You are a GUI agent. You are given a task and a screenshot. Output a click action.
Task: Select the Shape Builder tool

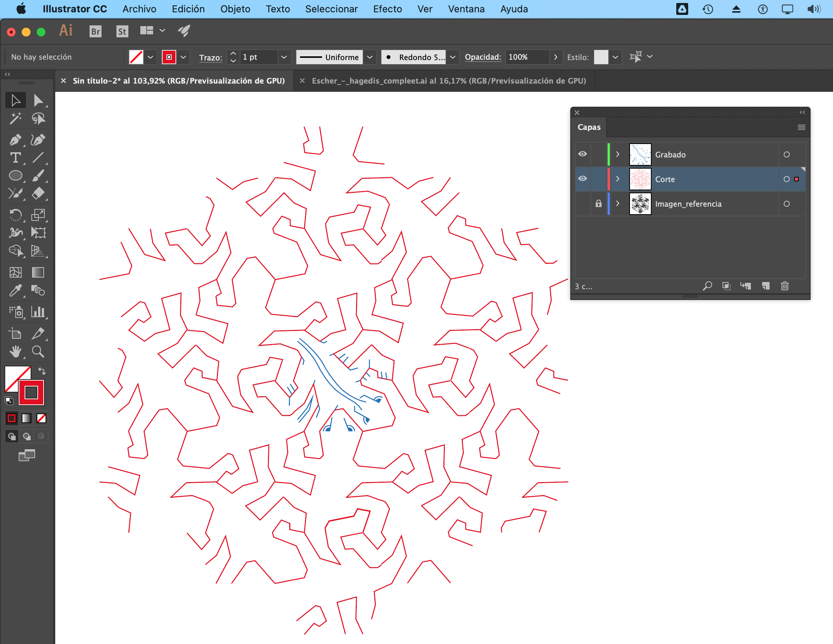(x=16, y=250)
